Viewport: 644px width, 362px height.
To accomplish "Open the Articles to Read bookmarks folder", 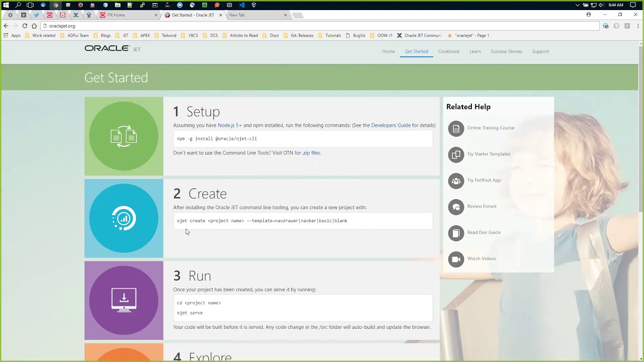I will pyautogui.click(x=240, y=36).
